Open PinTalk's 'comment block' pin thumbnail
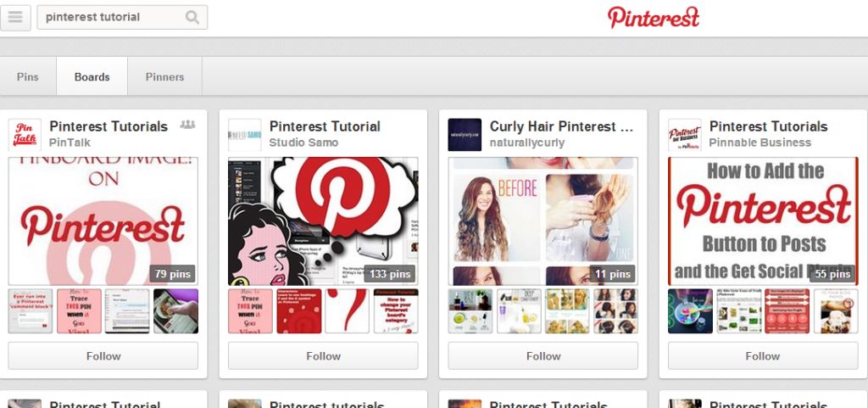 pyautogui.click(x=31, y=311)
